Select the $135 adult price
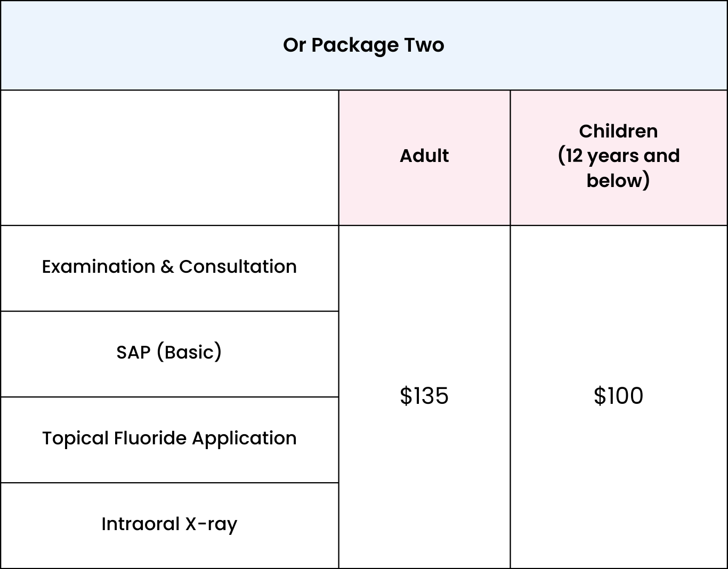The height and width of the screenshot is (569, 728). point(424,396)
